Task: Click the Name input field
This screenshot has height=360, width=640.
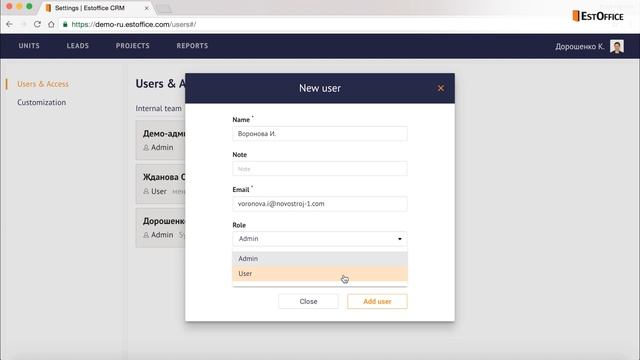Action: click(320, 133)
